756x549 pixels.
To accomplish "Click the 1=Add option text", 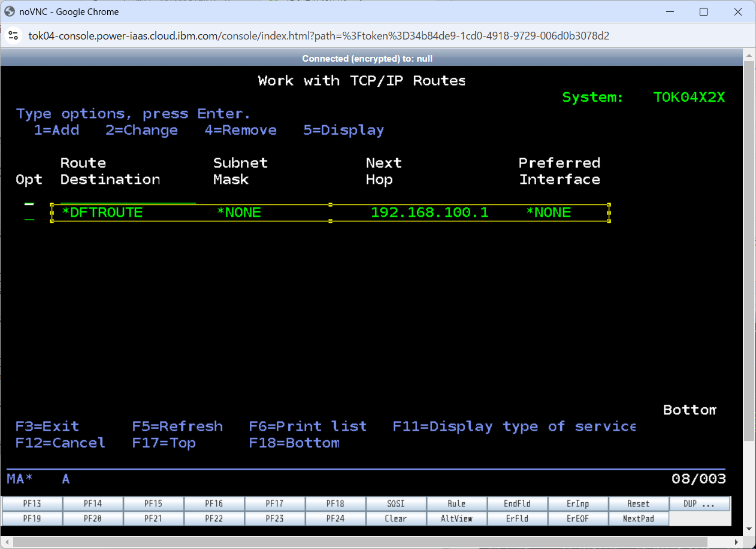I will [56, 131].
